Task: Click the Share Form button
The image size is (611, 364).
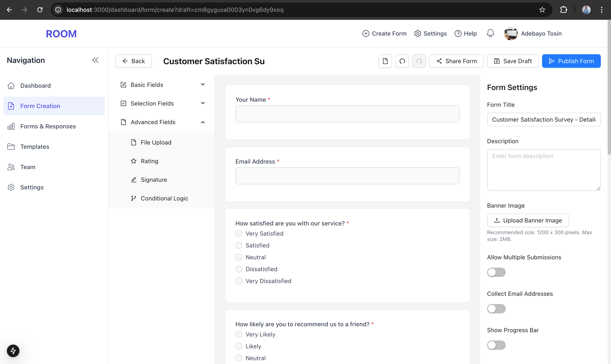Action: (456, 61)
